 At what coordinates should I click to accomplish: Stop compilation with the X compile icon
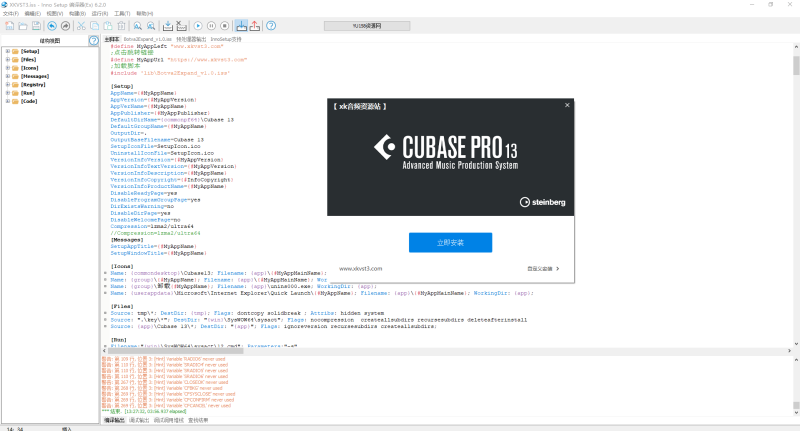(182, 26)
